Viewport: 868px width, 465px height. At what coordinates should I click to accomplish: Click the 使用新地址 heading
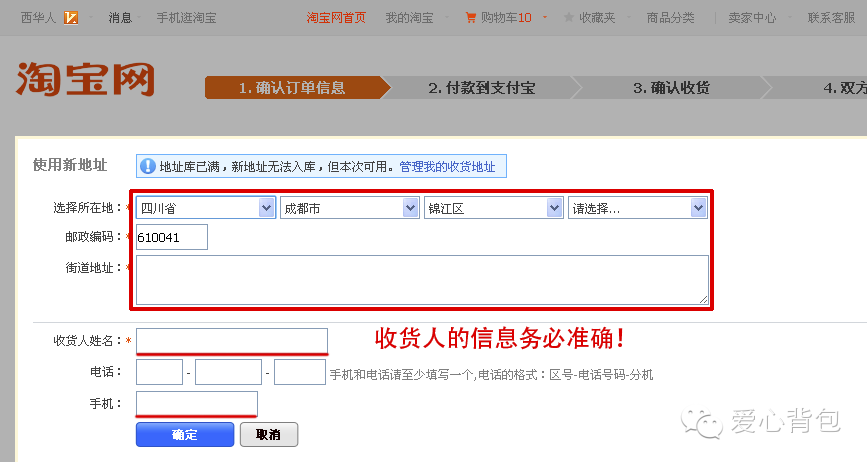point(70,165)
